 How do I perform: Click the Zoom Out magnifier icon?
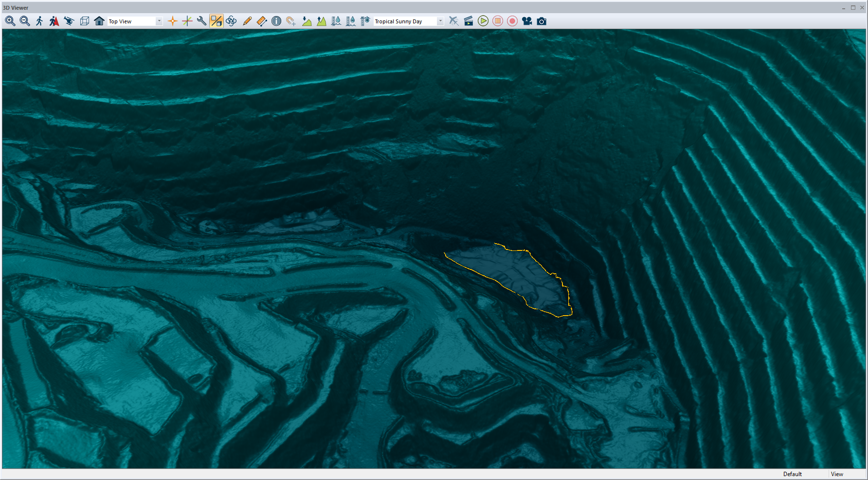click(x=25, y=21)
